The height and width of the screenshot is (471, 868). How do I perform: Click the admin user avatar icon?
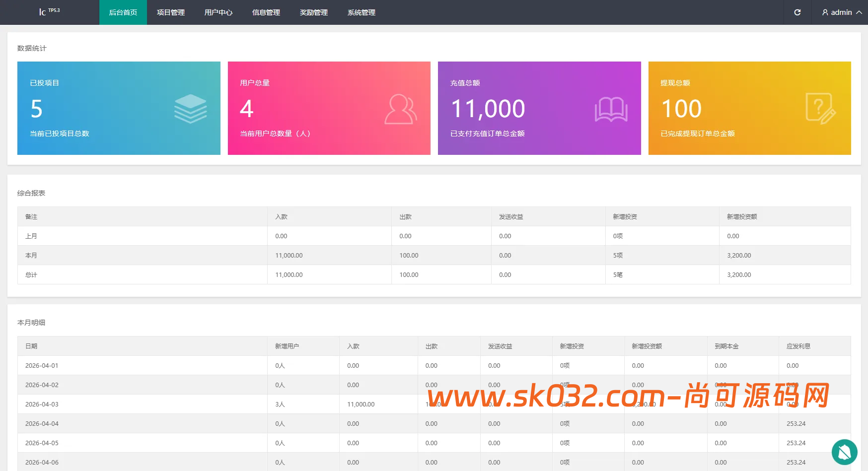(825, 12)
